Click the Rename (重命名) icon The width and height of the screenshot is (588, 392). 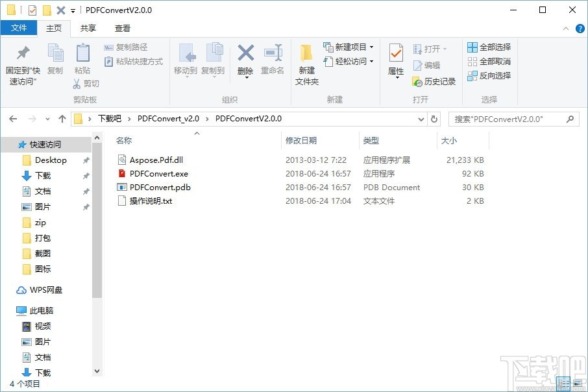point(274,62)
